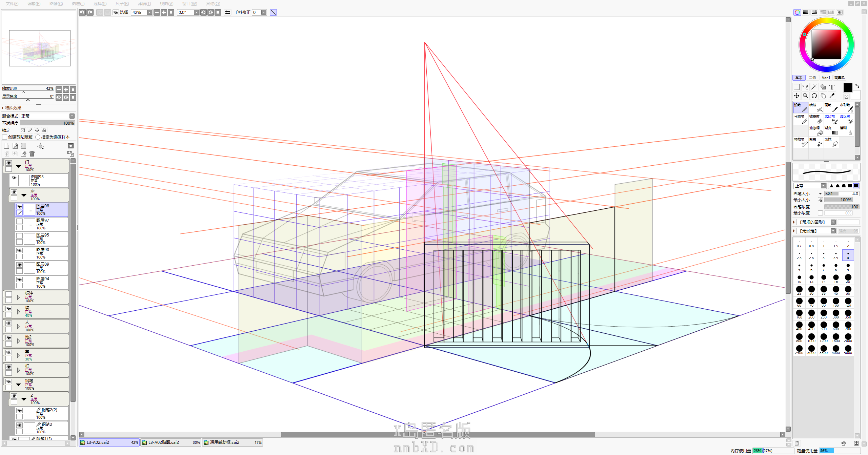Hide 图层93 using its eye icon
The height and width of the screenshot is (455, 868).
click(14, 178)
